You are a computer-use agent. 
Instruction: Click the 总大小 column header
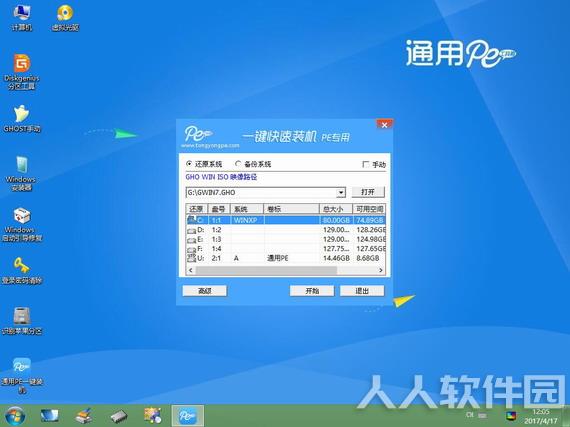tap(336, 209)
